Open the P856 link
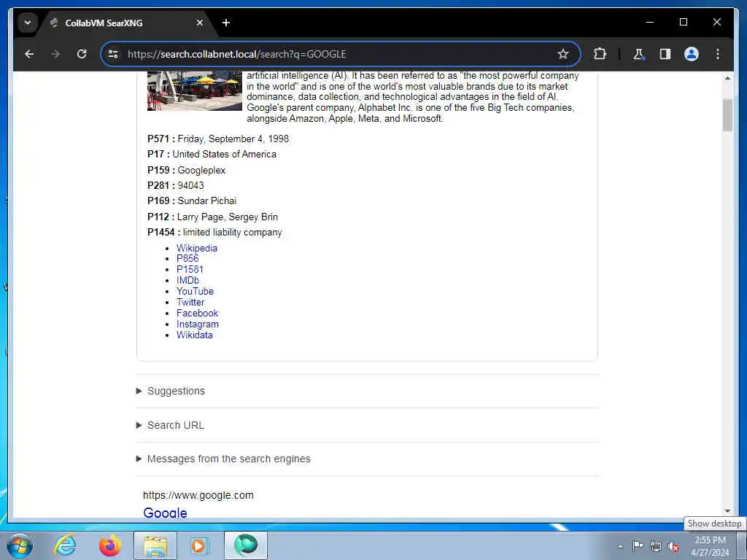The image size is (747, 560). click(187, 259)
